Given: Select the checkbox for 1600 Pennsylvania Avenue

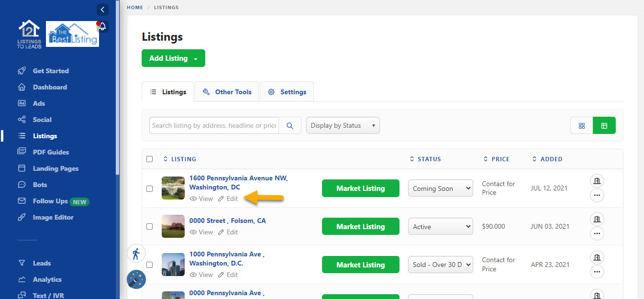Looking at the screenshot, I should pyautogui.click(x=149, y=188).
